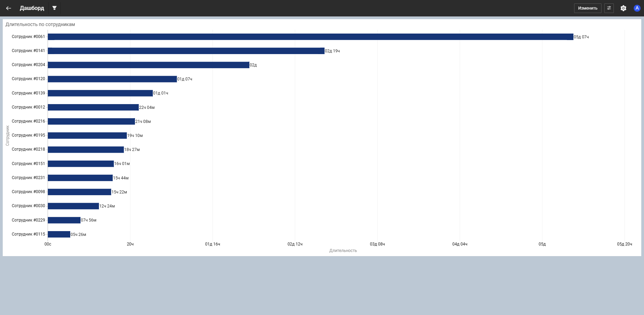Click the value label 05ч 26м

click(x=78, y=235)
